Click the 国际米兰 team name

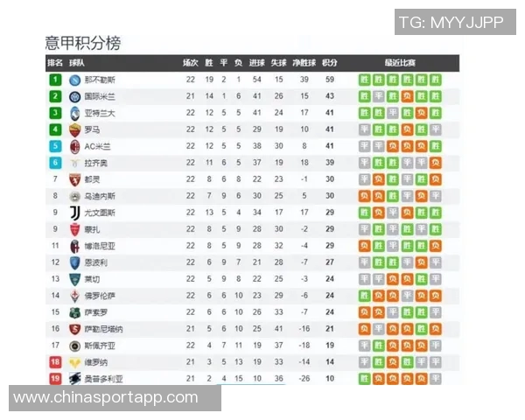99,96
